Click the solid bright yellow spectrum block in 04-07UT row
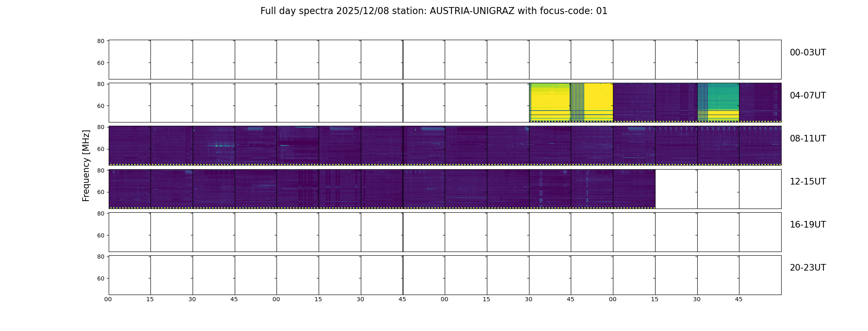Screen dimensions: 868x331 point(550,102)
